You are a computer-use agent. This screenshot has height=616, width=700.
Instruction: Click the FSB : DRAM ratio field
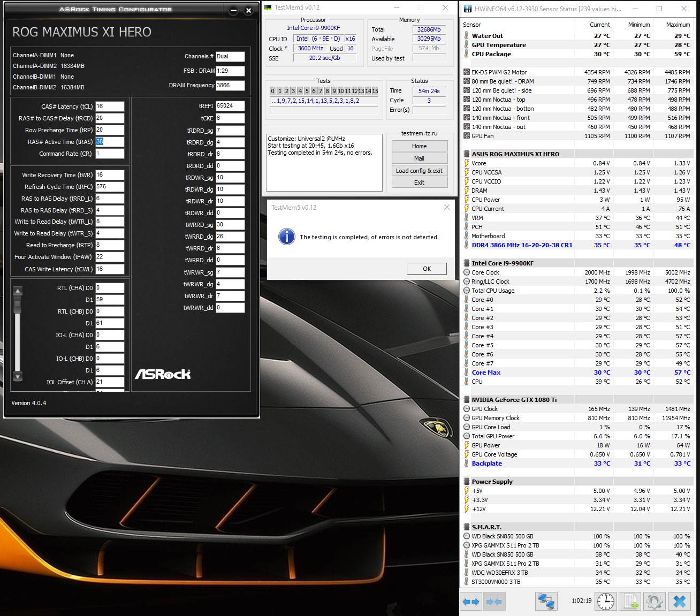tap(230, 71)
